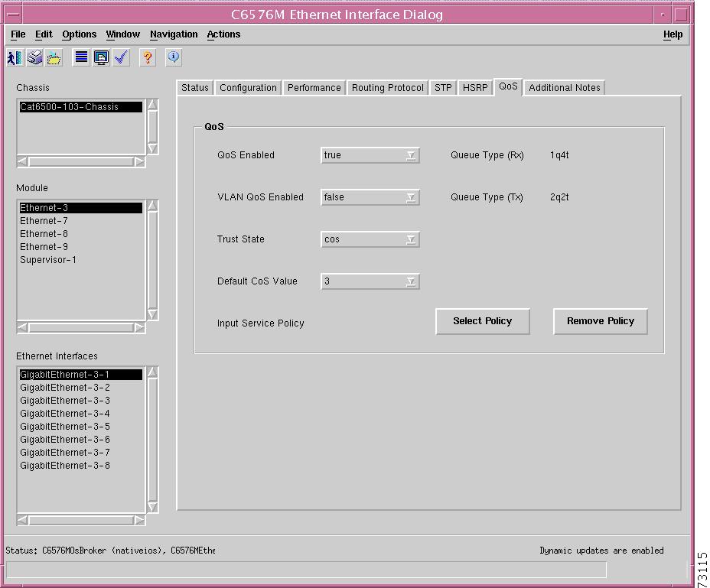The height and width of the screenshot is (588, 710).
Task: Open the Actions menu
Action: pos(223,34)
